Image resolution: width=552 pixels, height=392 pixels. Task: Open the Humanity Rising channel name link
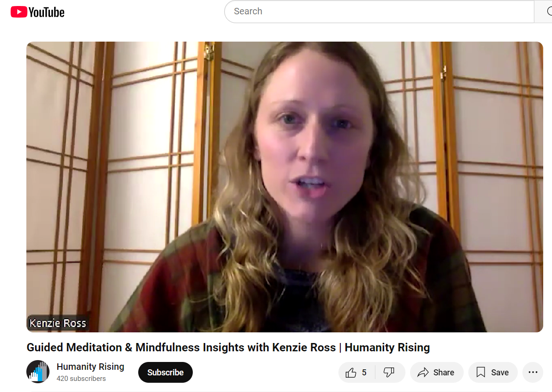point(91,367)
